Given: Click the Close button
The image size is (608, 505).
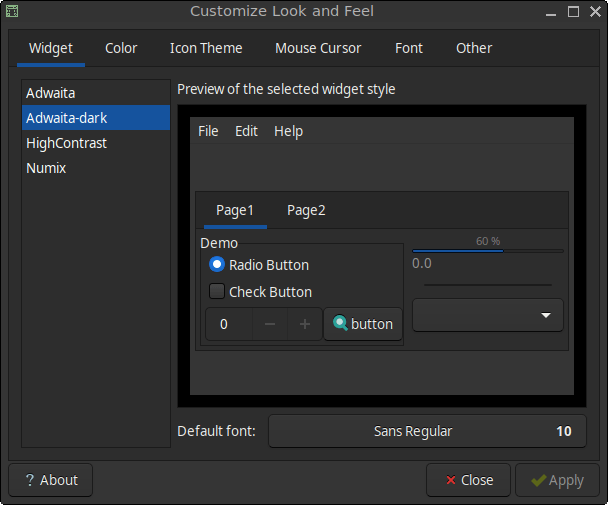Looking at the screenshot, I should pos(468,480).
